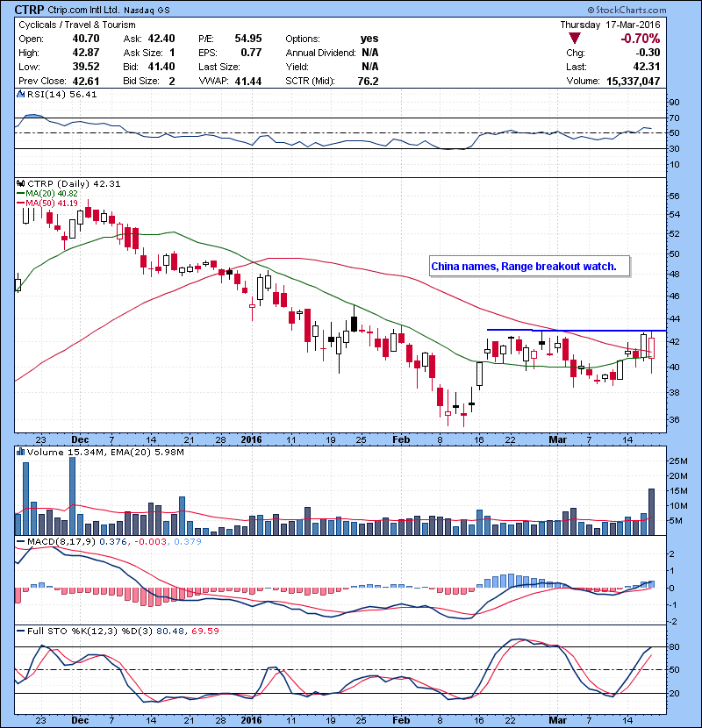The width and height of the screenshot is (702, 728).
Task: Click the -0.70% percent change
Action: pos(641,39)
